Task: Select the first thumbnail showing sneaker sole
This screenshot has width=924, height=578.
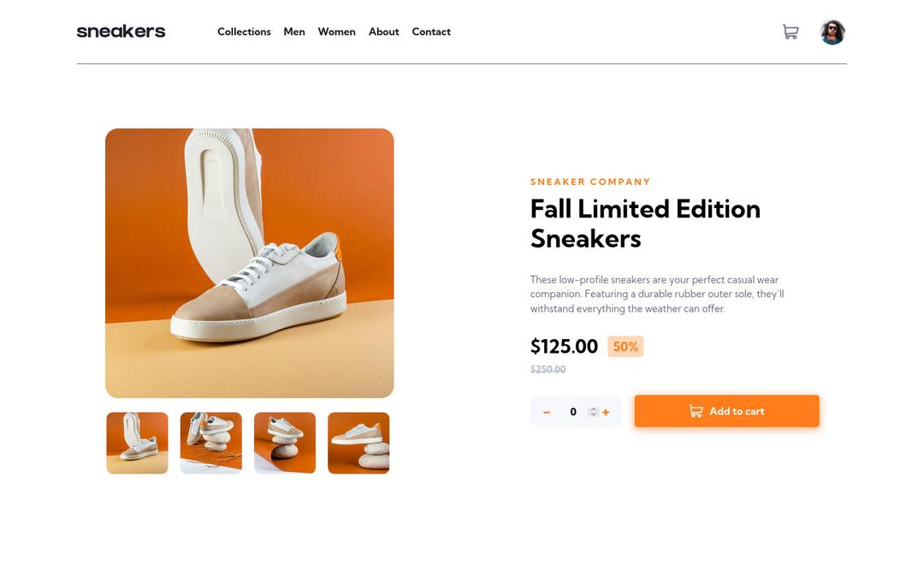Action: click(x=137, y=443)
